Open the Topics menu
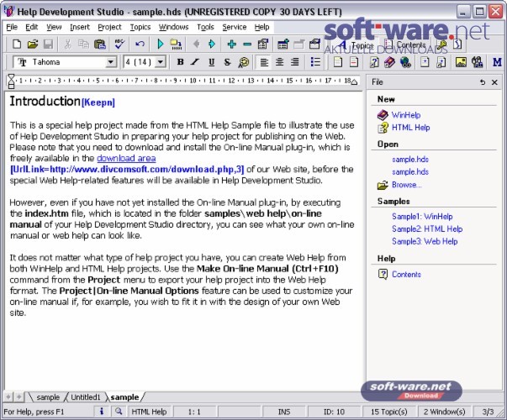 pyautogui.click(x=140, y=27)
